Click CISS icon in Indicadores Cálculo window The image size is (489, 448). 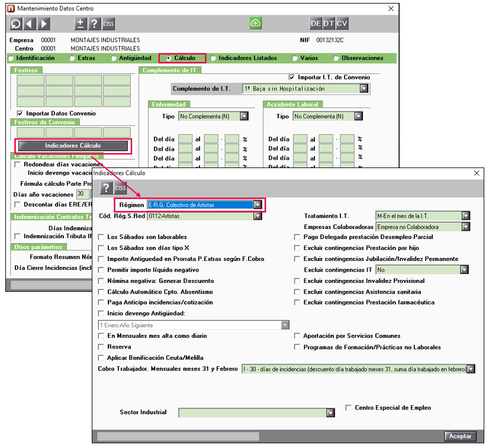pos(120,188)
